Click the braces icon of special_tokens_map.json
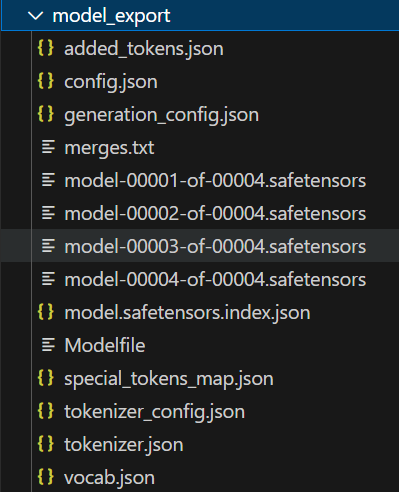The image size is (399, 492). click(46, 378)
